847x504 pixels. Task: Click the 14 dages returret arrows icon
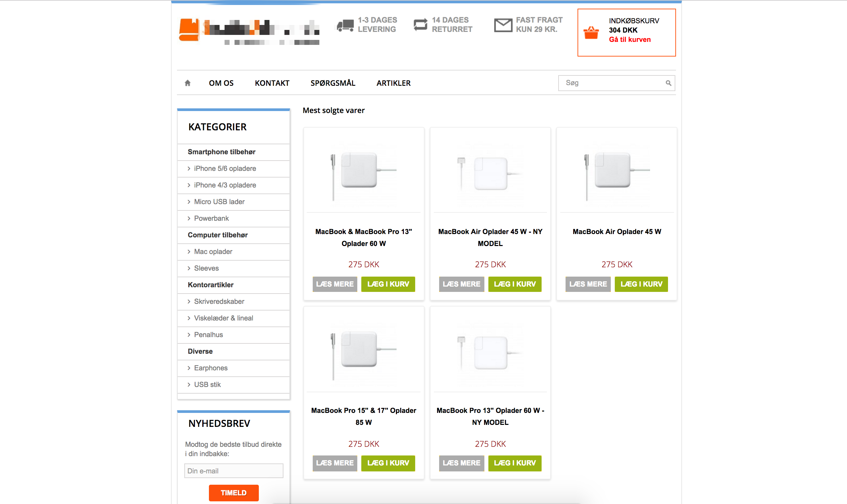[x=420, y=25]
